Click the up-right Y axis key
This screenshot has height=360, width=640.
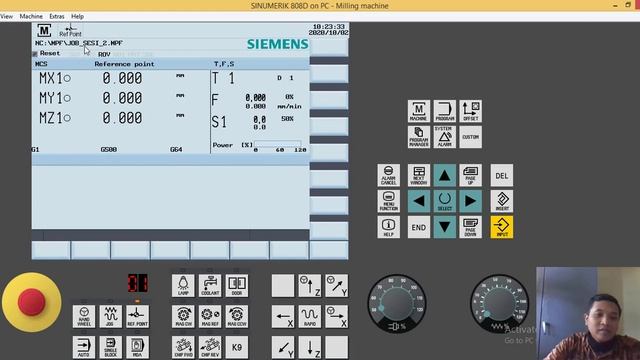coord(337,285)
